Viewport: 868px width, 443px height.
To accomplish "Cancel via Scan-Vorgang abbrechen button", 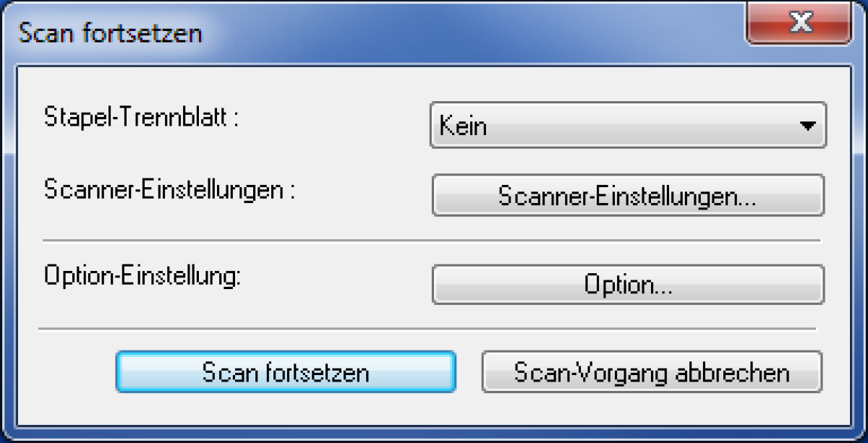I will click(652, 372).
